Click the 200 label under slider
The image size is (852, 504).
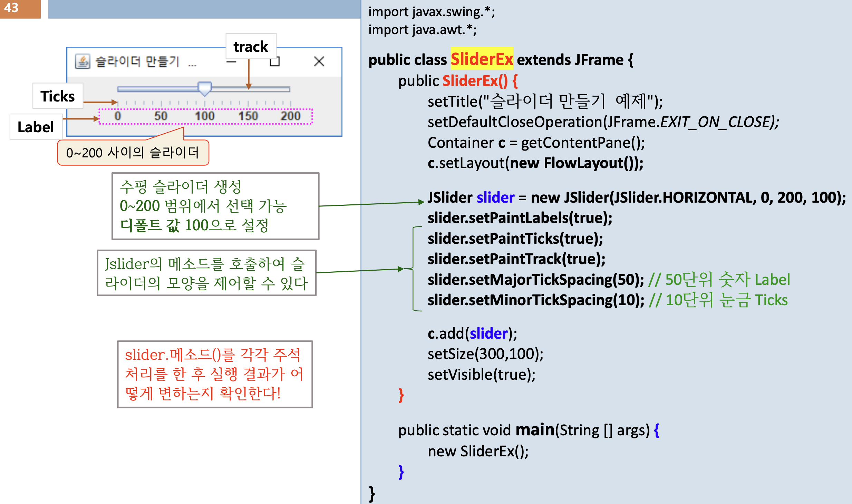290,116
